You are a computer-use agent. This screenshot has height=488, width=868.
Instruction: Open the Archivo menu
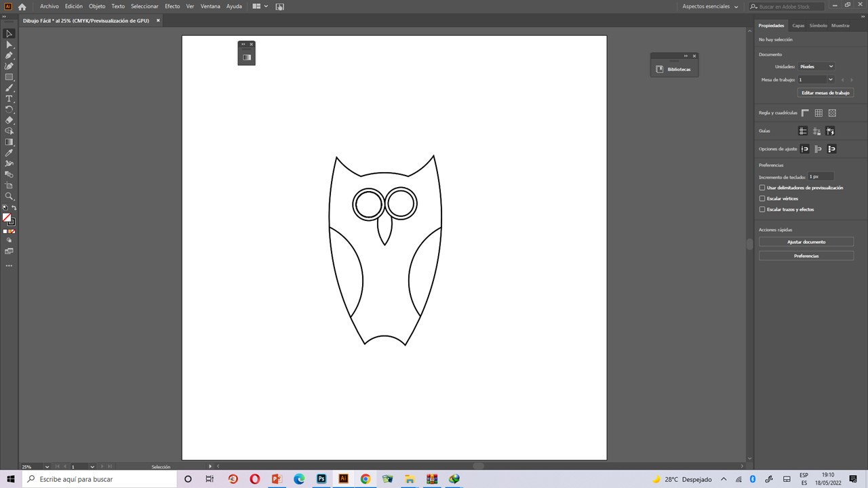tap(50, 6)
